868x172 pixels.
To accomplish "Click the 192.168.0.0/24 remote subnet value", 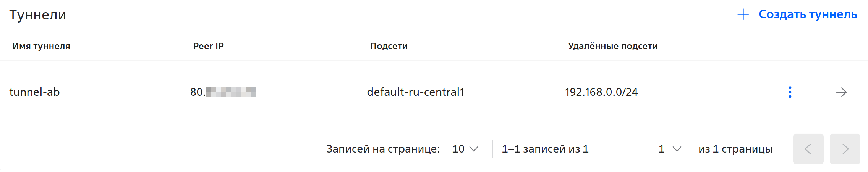I will (x=601, y=92).
